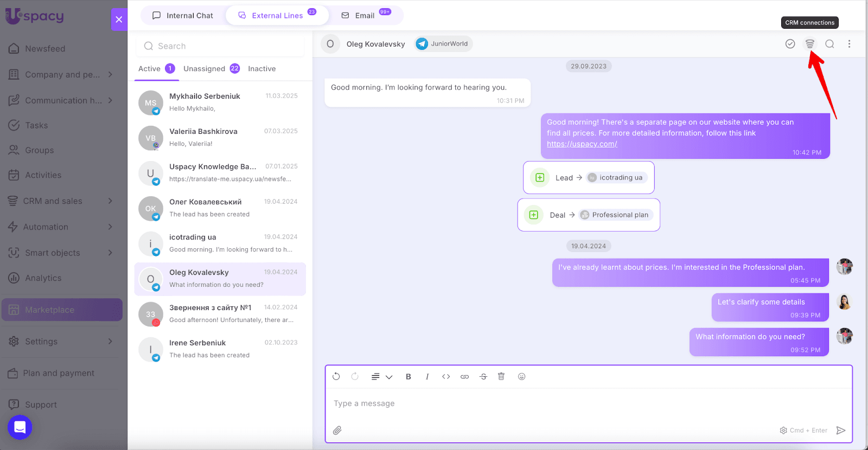Open the support chat widget bubble
This screenshot has height=450, width=868.
(x=20, y=427)
